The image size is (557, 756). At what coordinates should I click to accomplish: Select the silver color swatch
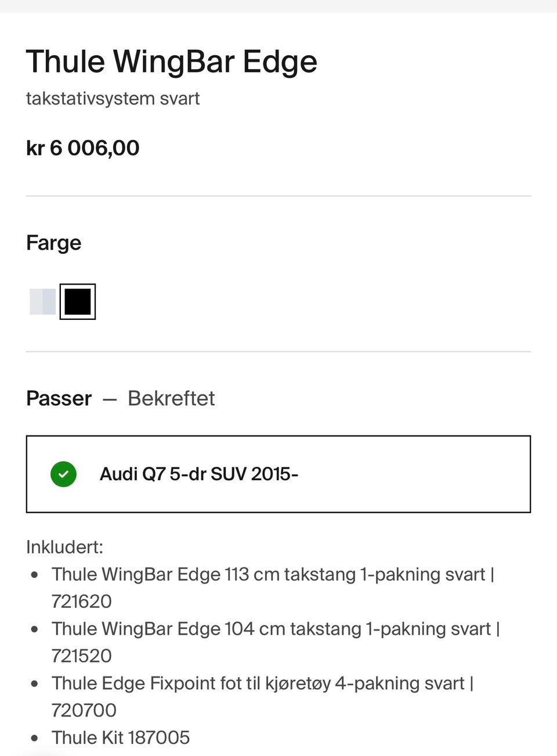pyautogui.click(x=42, y=301)
